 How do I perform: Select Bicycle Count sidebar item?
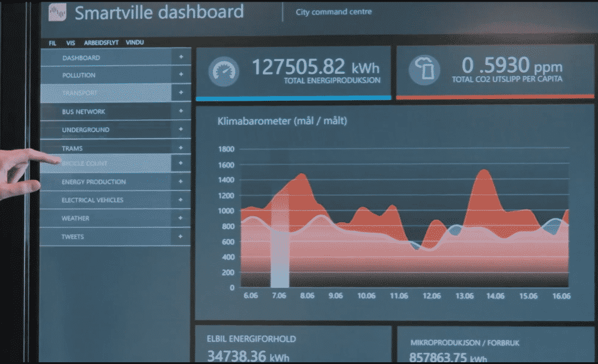click(x=85, y=164)
